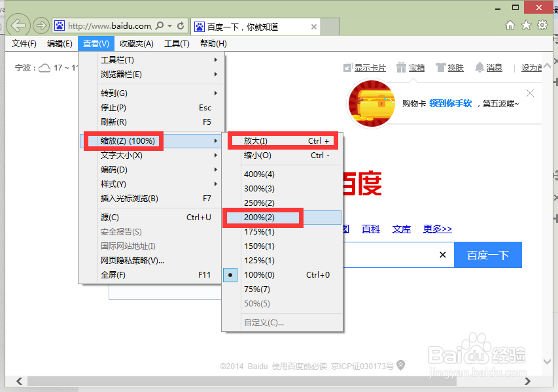Click the treasure chest promo image

click(372, 103)
